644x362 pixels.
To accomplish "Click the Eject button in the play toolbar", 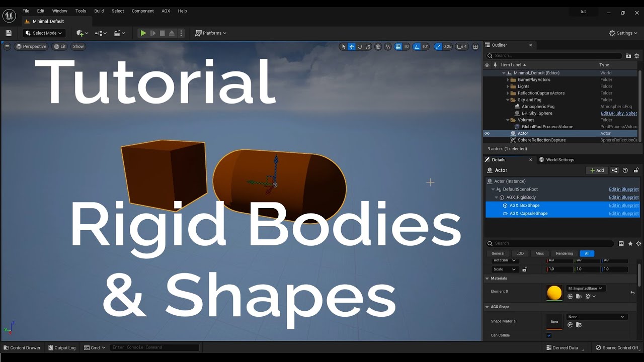I will click(172, 33).
